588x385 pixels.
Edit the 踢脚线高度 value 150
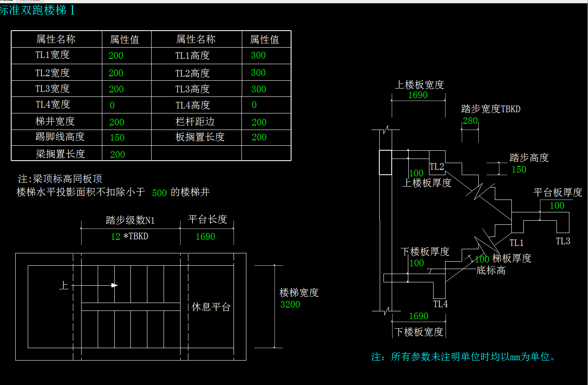tap(117, 137)
